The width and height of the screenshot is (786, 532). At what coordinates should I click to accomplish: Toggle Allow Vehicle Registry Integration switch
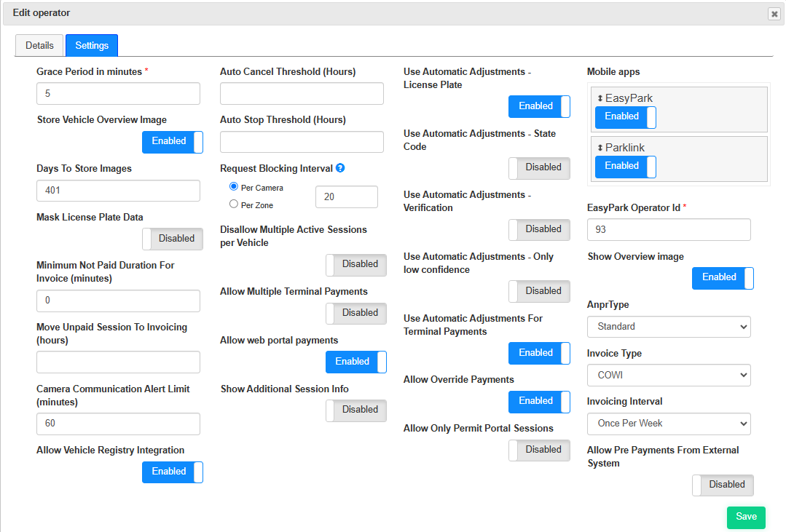click(x=173, y=472)
